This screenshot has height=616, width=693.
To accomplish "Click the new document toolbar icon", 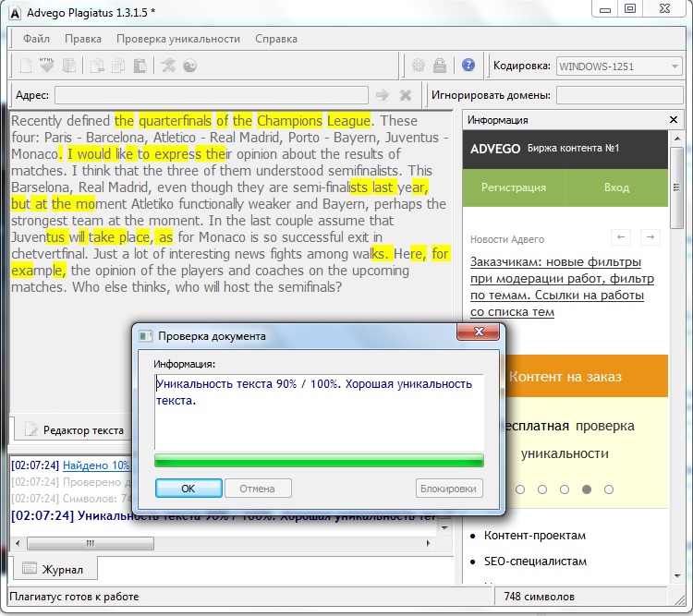I will pos(26,66).
